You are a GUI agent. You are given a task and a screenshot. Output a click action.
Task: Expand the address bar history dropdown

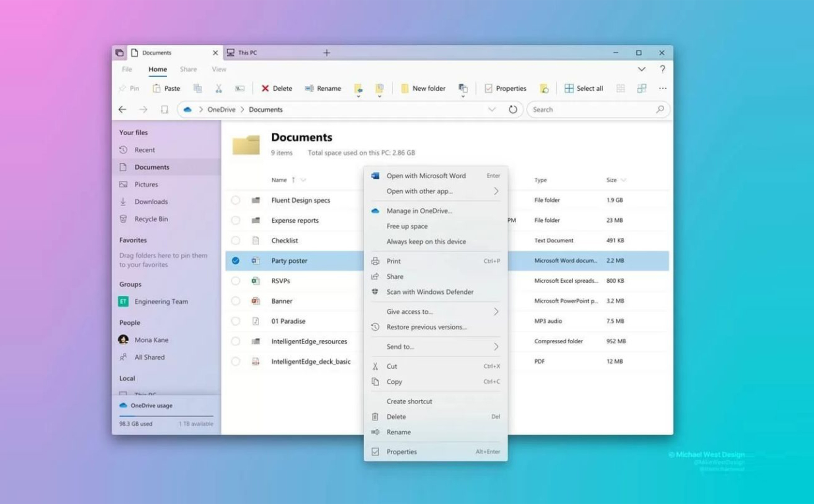(492, 109)
